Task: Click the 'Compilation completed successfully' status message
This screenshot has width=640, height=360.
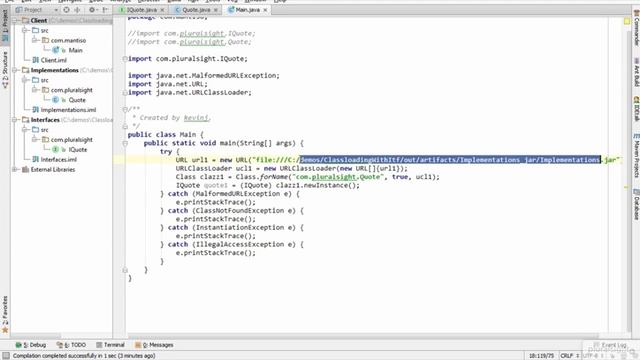Action: [x=84, y=356]
